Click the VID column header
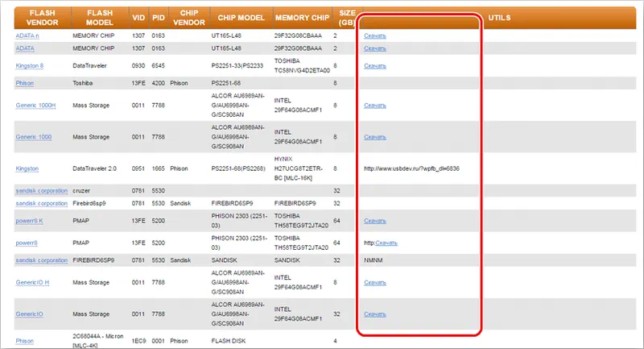This screenshot has height=349, width=644. click(x=138, y=18)
